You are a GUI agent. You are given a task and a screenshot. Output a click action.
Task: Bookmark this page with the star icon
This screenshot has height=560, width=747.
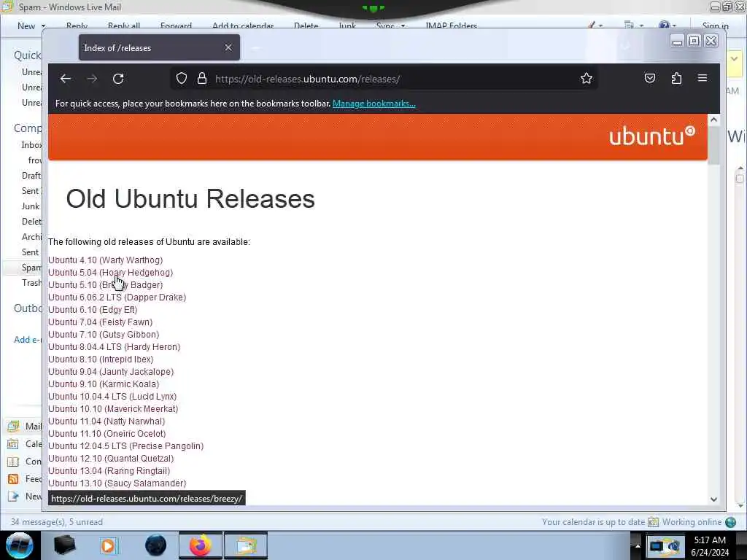point(587,78)
